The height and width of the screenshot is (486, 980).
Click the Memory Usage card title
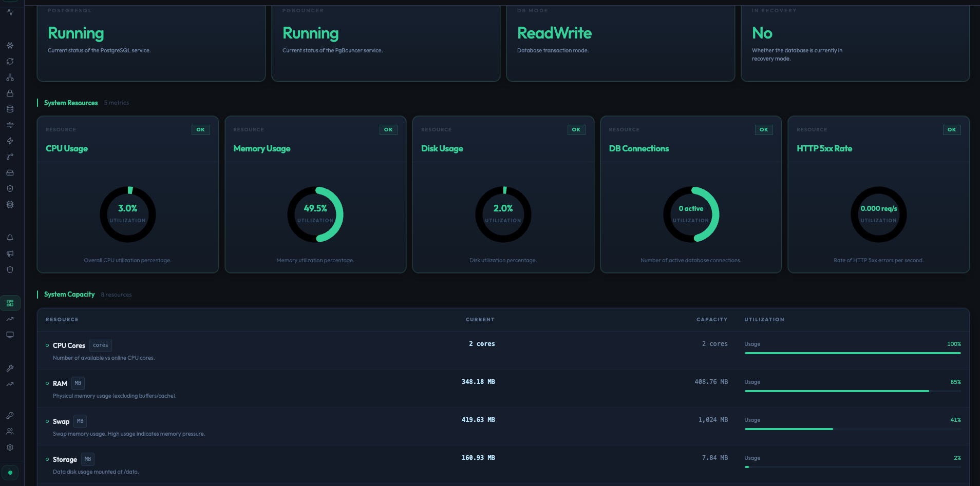coord(262,148)
